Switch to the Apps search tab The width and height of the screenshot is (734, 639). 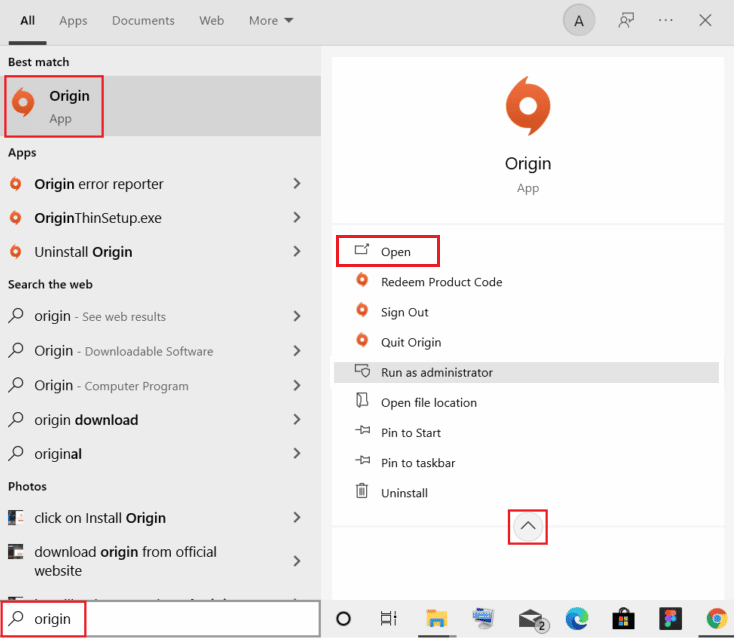pyautogui.click(x=73, y=21)
